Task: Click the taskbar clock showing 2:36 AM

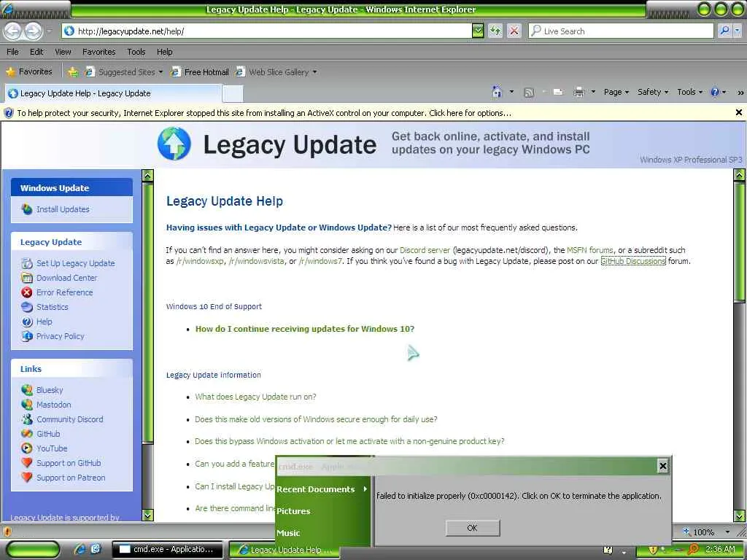Action: [719, 550]
